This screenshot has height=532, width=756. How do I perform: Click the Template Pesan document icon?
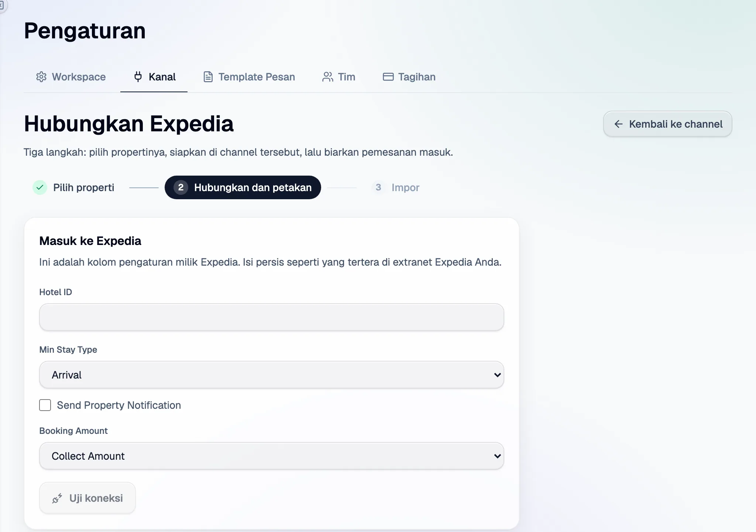(x=208, y=77)
